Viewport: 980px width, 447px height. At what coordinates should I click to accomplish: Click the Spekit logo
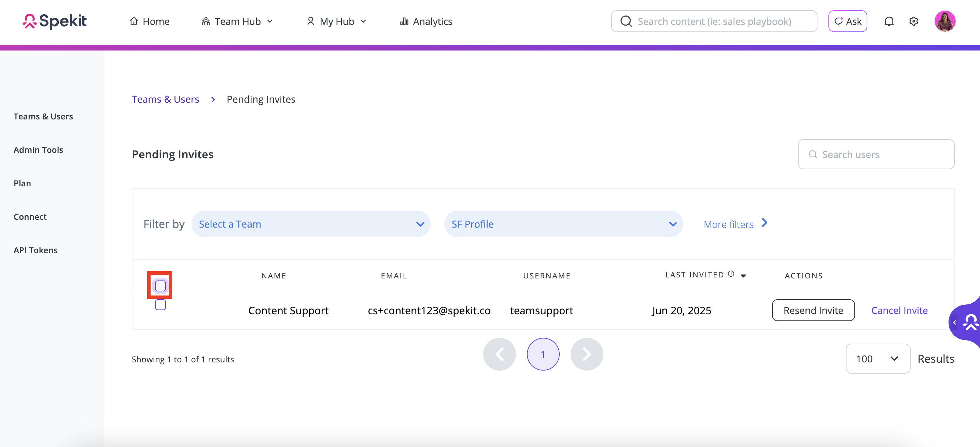point(55,21)
